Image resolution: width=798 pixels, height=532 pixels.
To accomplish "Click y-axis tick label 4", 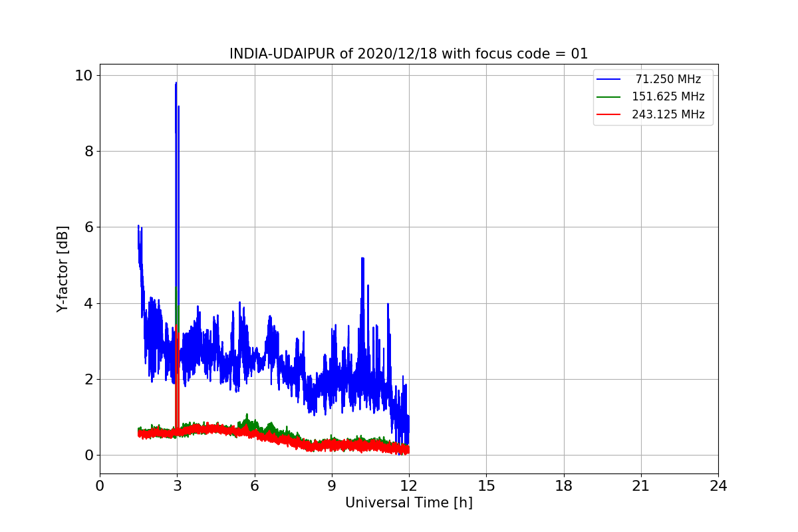I will pyautogui.click(x=88, y=303).
